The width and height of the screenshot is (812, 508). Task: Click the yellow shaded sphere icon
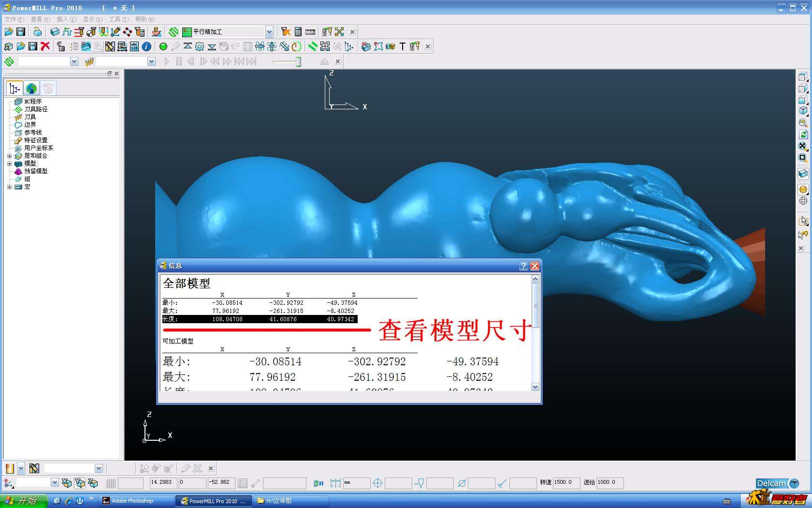[x=803, y=189]
